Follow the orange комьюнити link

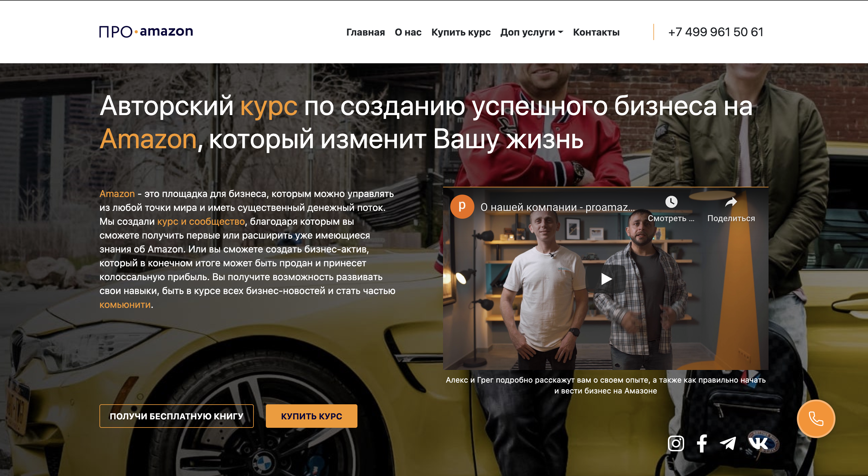click(x=125, y=305)
